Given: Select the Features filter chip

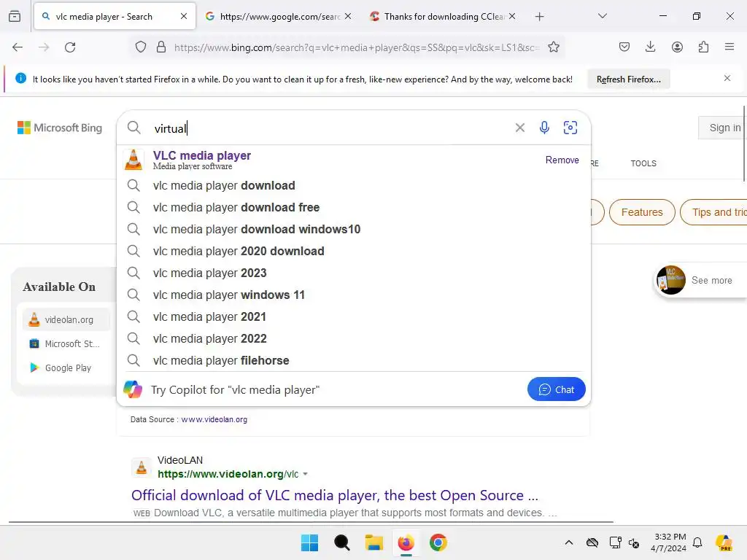Looking at the screenshot, I should (642, 212).
